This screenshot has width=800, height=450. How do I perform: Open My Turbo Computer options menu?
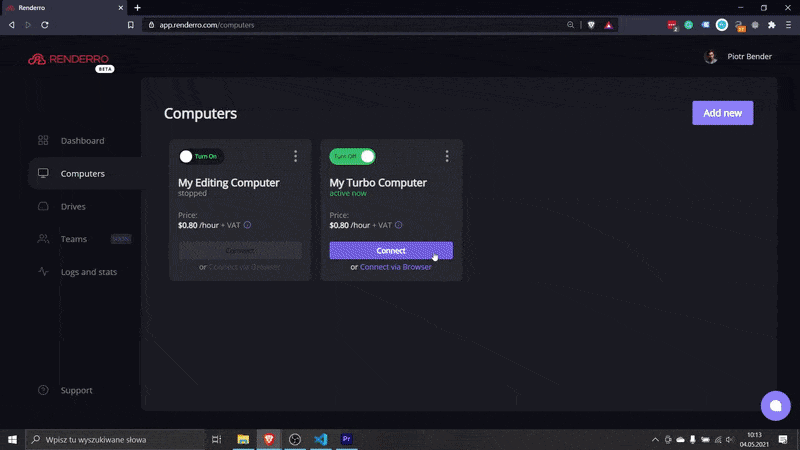[x=447, y=156]
